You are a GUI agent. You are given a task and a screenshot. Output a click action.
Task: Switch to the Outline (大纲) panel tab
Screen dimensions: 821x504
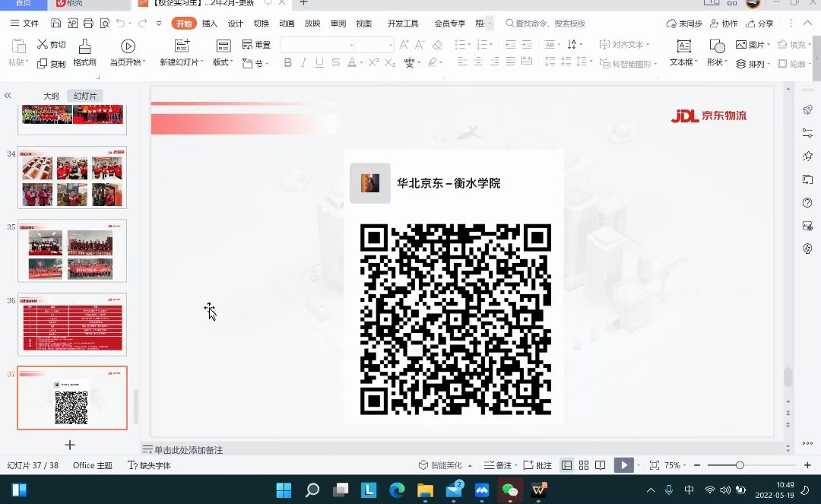click(x=51, y=96)
